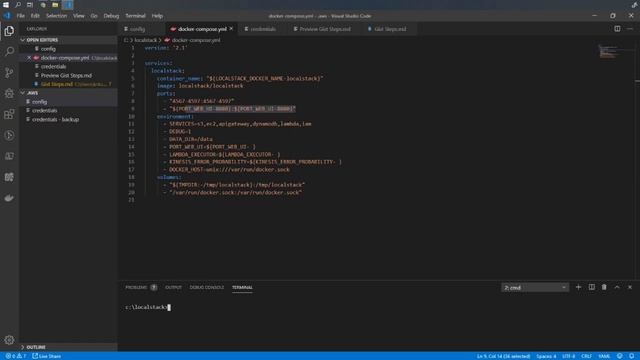The height and width of the screenshot is (360, 640).
Task: Select the Terminal panel tab
Action: 242,287
